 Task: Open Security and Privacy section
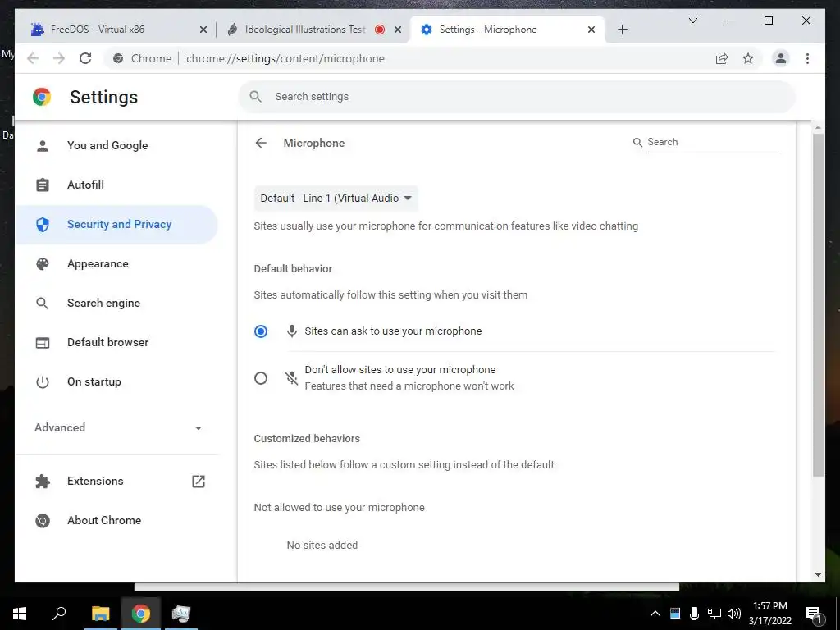pos(116,225)
